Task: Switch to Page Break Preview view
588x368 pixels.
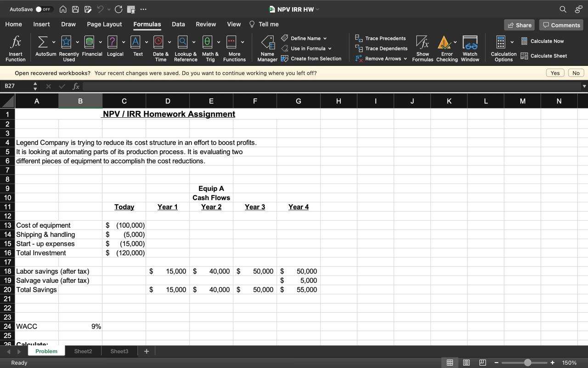Action: pos(482,363)
